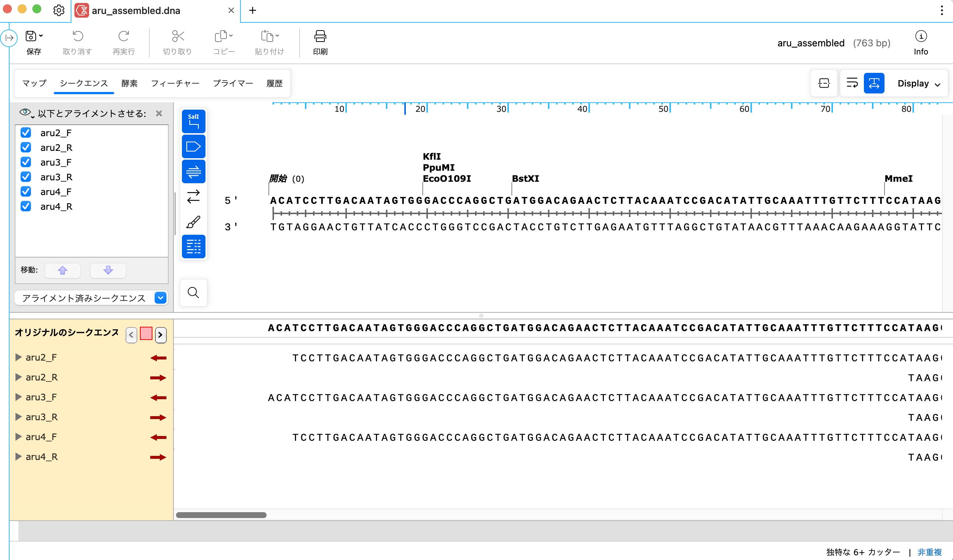Uncheck the aru2_F alignment checkbox
The width and height of the screenshot is (953, 560).
[x=25, y=132]
